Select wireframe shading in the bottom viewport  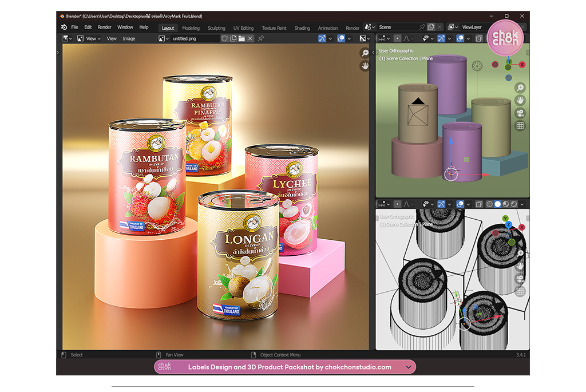pos(489,204)
